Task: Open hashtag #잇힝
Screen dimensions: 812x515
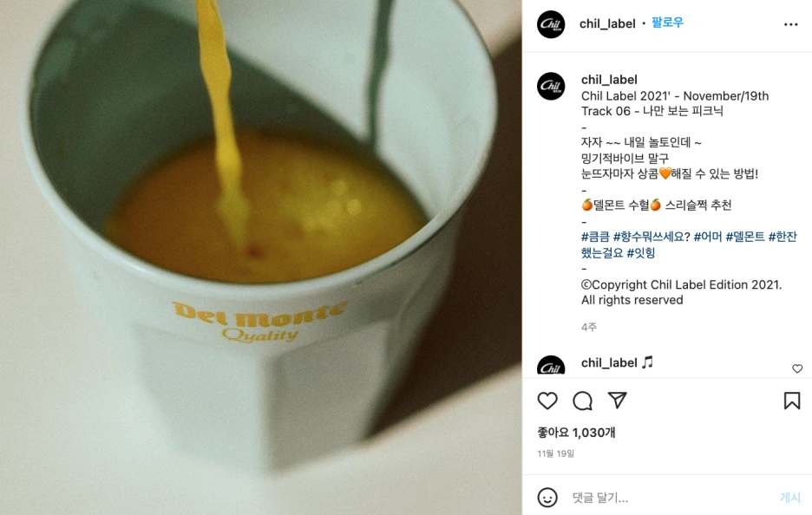Action: [x=640, y=252]
